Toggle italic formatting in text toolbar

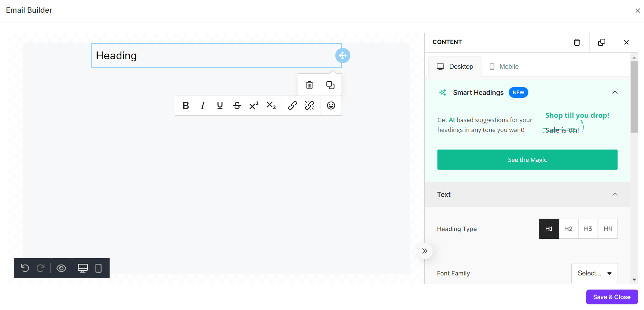click(203, 105)
